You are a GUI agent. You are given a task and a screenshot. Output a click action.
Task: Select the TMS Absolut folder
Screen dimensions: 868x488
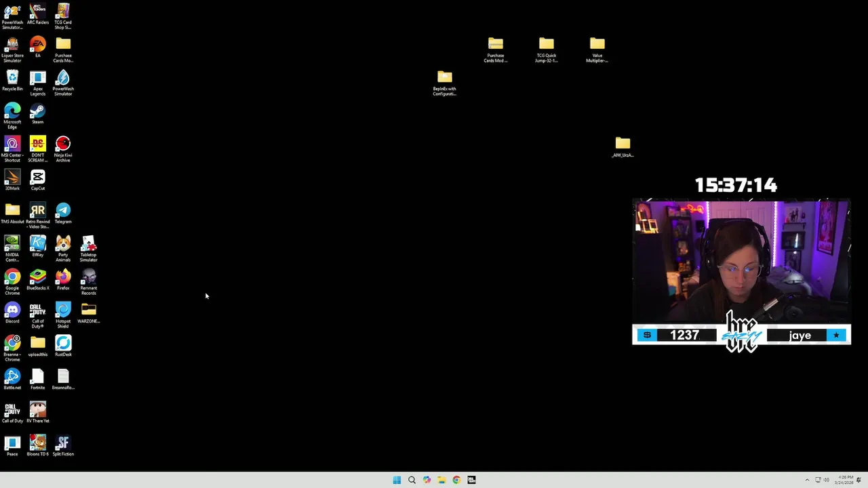(12, 213)
